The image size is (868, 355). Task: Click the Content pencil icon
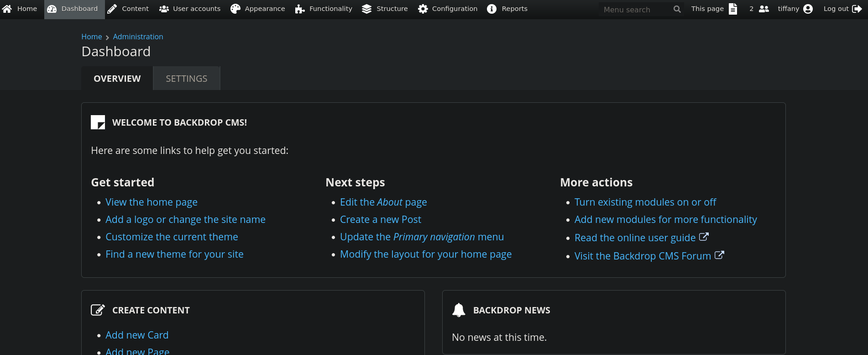pos(112,9)
